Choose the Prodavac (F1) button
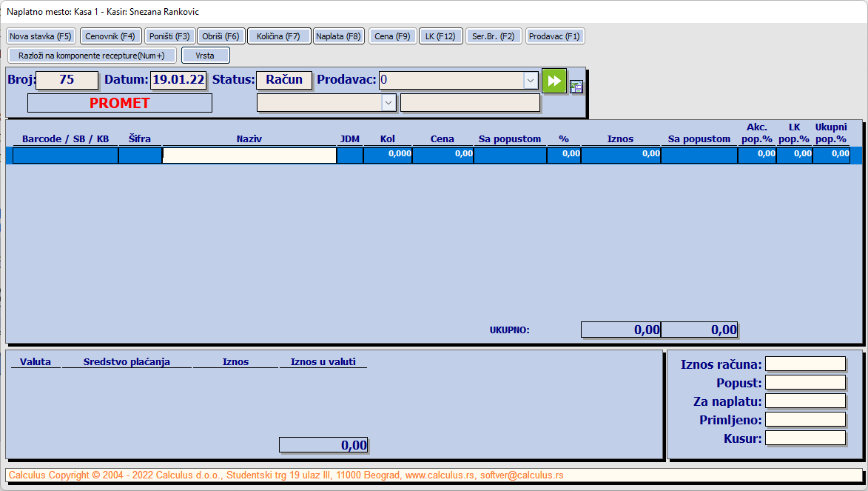868x491 pixels. pos(555,36)
